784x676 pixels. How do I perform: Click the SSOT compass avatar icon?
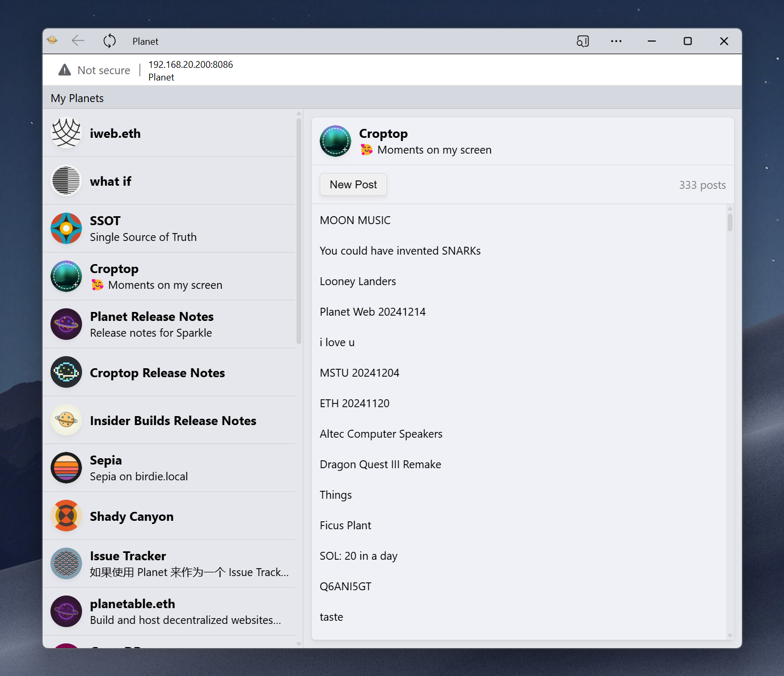coord(66,229)
